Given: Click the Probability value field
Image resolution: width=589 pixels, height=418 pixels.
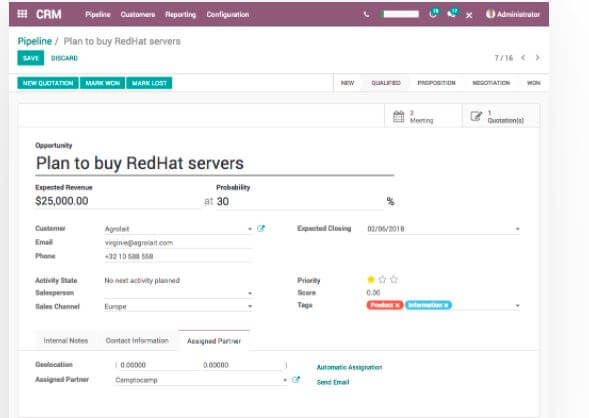Looking at the screenshot, I should (x=299, y=202).
